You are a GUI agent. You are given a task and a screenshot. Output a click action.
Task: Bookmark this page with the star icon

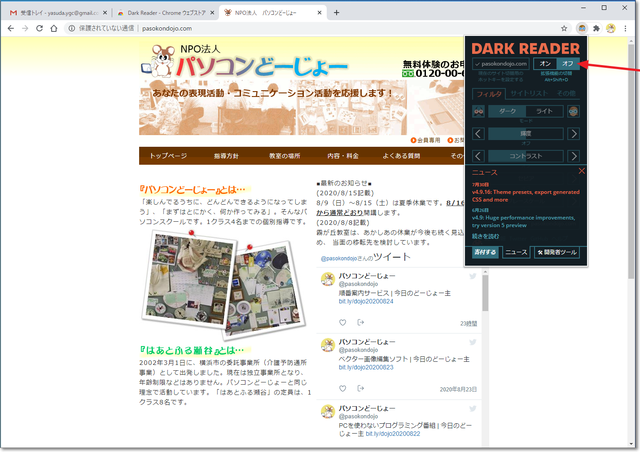click(x=562, y=30)
